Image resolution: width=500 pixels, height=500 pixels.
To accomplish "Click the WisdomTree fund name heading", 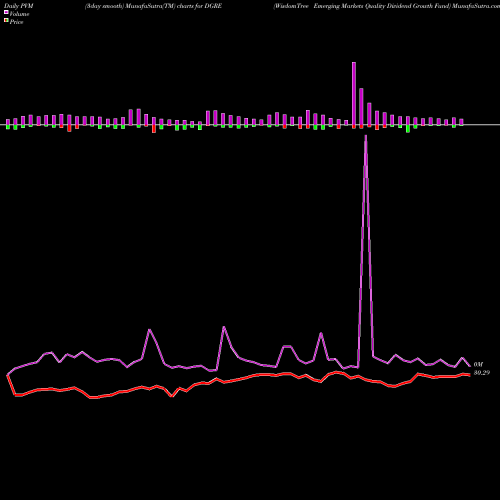I will 386,6.
